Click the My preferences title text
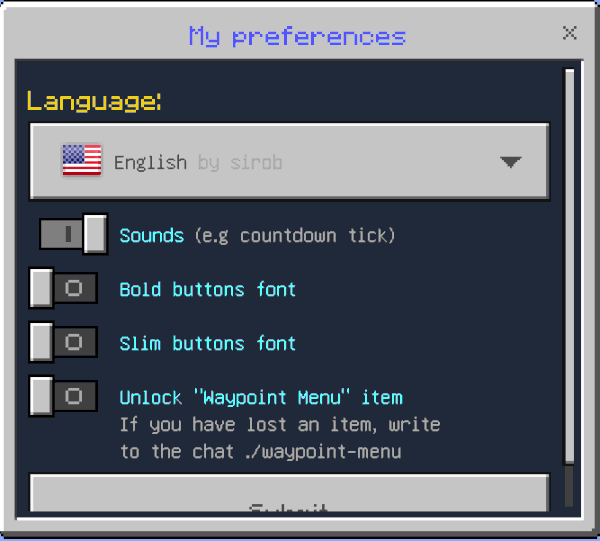This screenshot has width=600, height=541. click(297, 37)
